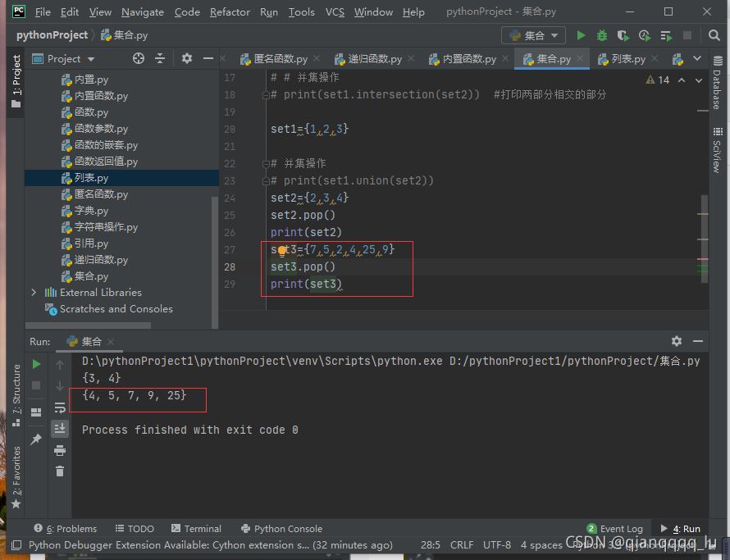Expand the External Libraries tree node

[x=34, y=293]
